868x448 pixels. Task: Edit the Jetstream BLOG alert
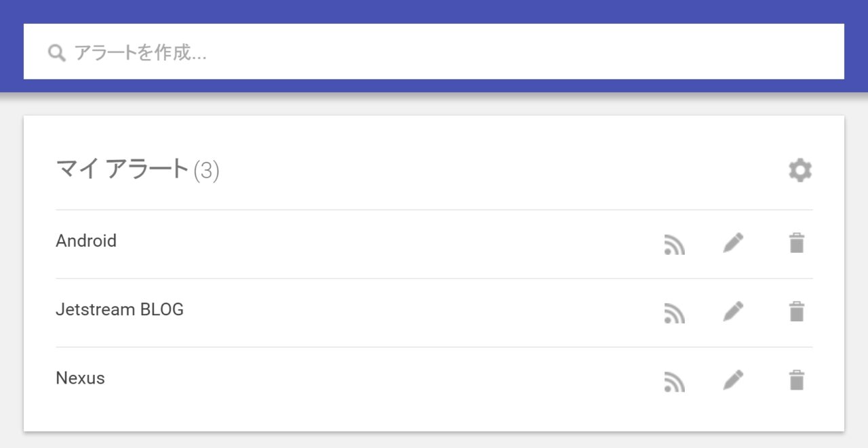coord(733,312)
